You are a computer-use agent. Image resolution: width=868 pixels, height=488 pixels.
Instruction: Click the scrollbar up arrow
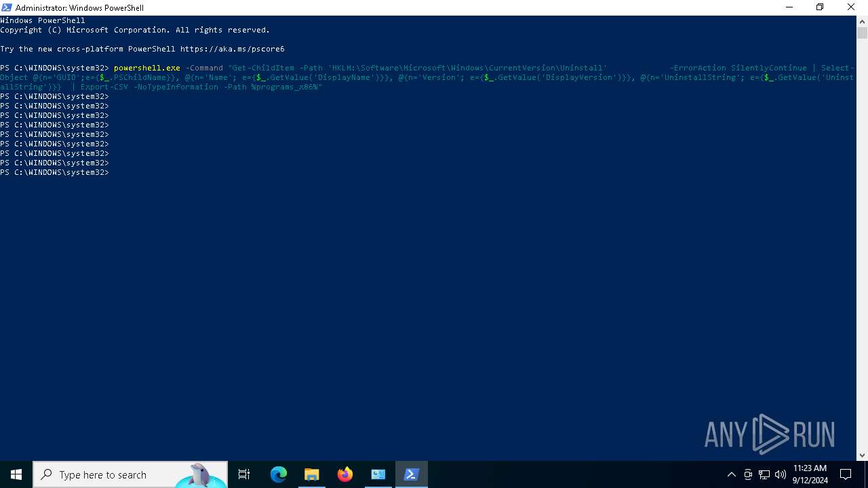[x=862, y=20]
